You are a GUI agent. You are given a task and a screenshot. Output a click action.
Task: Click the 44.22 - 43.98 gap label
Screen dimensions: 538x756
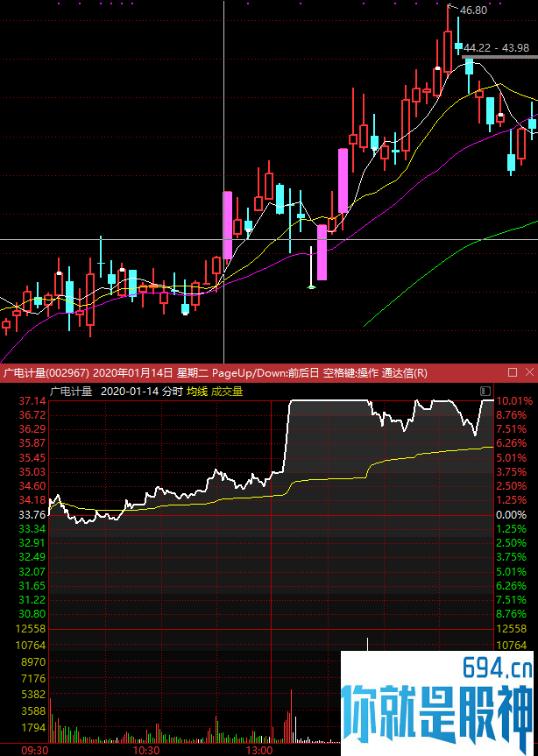497,47
